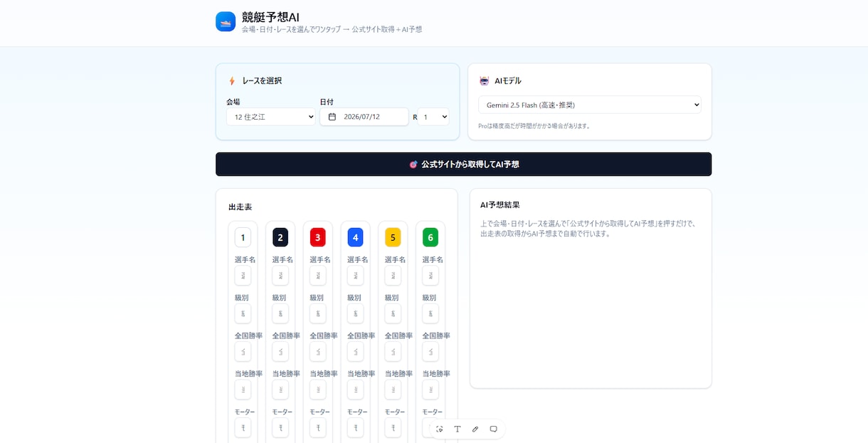Click boat 4 選手名 input field

click(x=356, y=276)
